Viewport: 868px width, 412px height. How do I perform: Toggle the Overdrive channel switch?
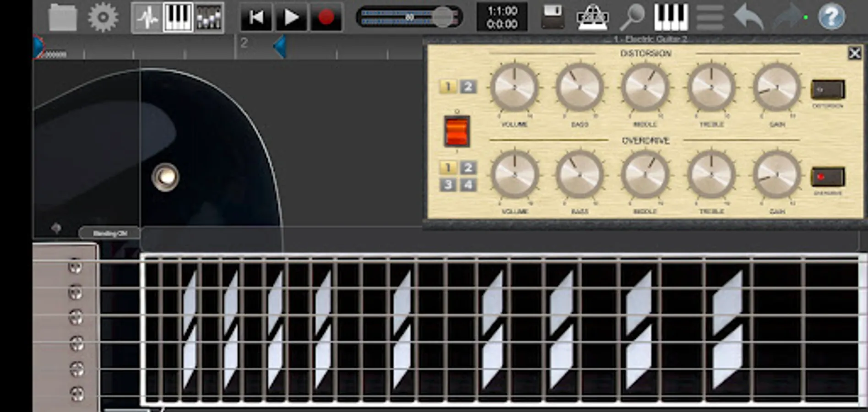[x=828, y=177]
